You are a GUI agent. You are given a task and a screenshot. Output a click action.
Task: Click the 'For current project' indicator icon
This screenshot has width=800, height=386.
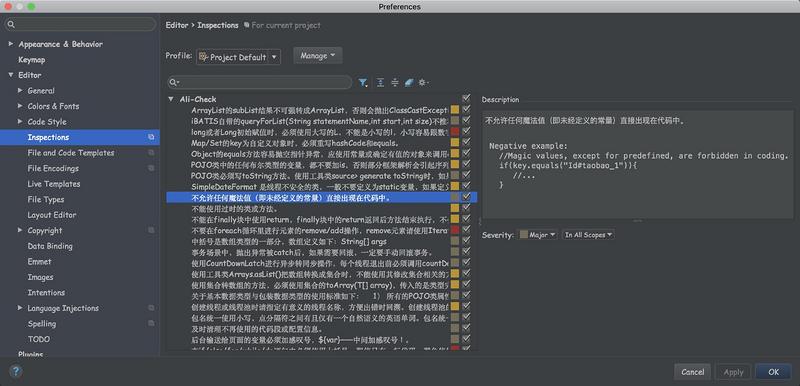click(247, 25)
